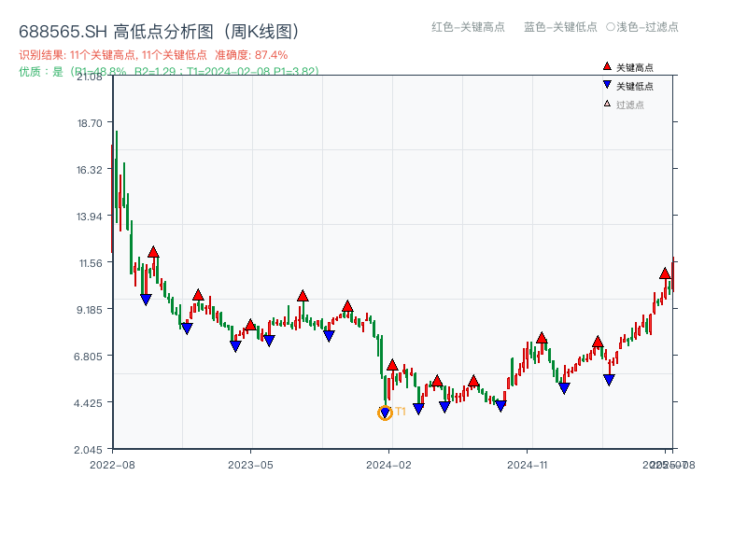747x560 pixels.
Task: Toggle the 关键低点 legend label
Action: coord(635,86)
